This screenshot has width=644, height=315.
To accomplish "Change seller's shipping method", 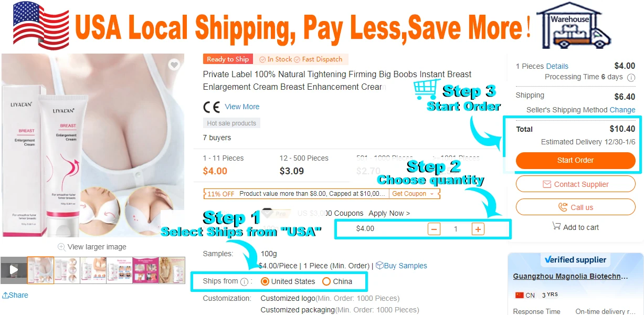I will [622, 110].
